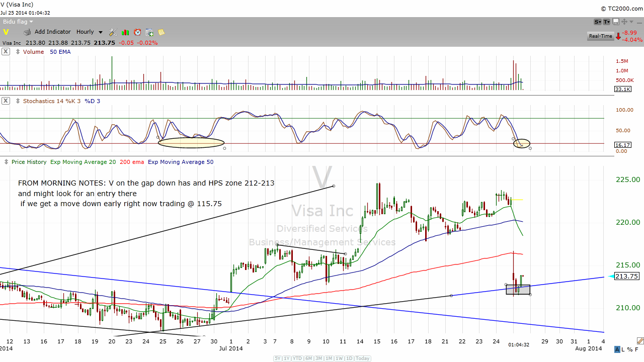The width and height of the screenshot is (644, 362).
Task: Click the small ellipse on stochastics near 16.17
Action: 522,143
